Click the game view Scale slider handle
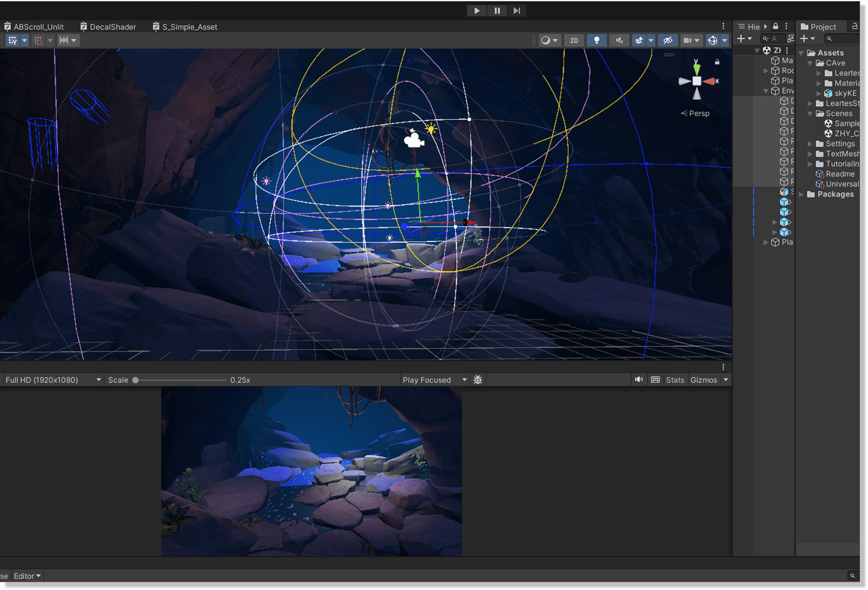Viewport: 868px width, 590px height. [x=136, y=380]
